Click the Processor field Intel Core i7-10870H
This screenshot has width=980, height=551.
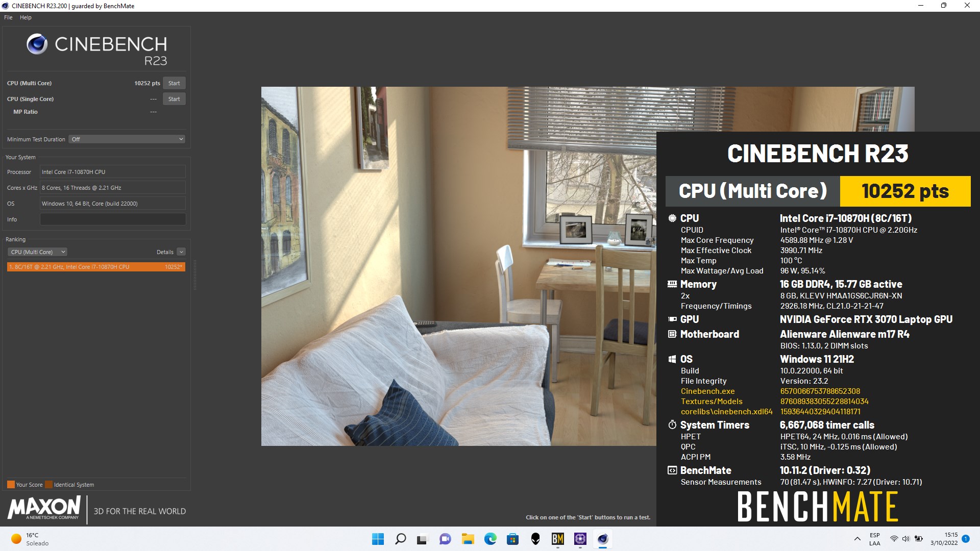click(x=113, y=172)
